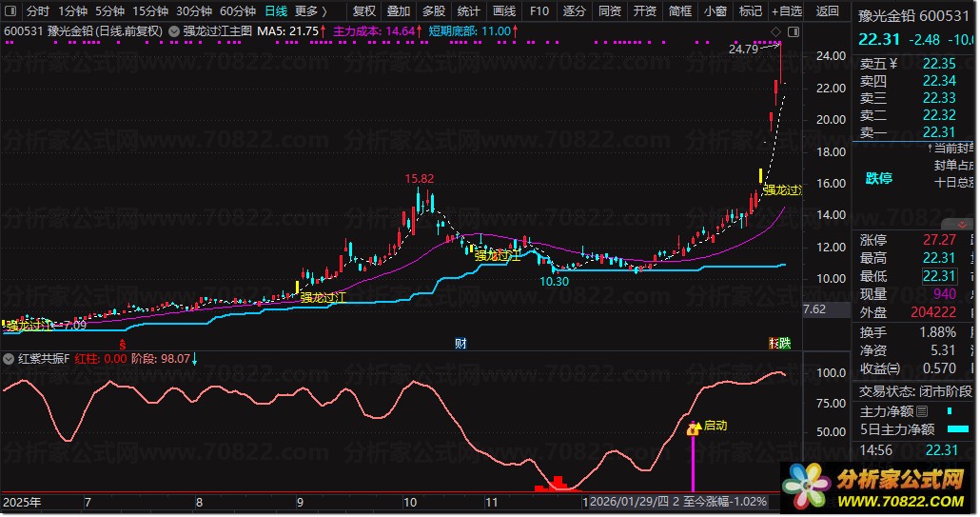This screenshot has width=980, height=517.
Task: Click the 24.79 high price label
Action: click(743, 49)
